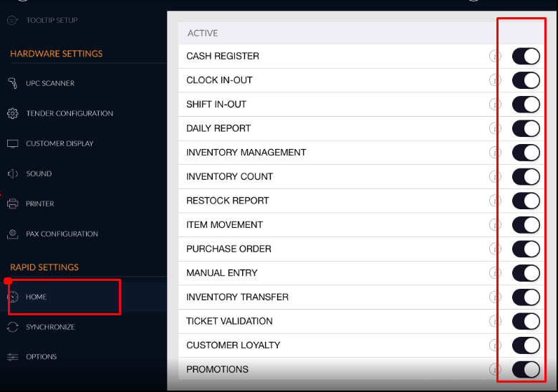The image size is (558, 392).
Task: Click the Printer icon in sidebar
Action: (12, 204)
